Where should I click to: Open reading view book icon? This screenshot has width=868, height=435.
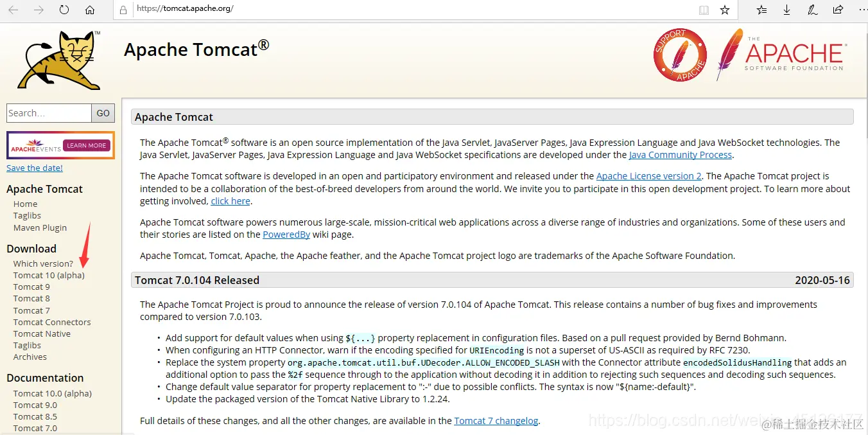point(704,10)
